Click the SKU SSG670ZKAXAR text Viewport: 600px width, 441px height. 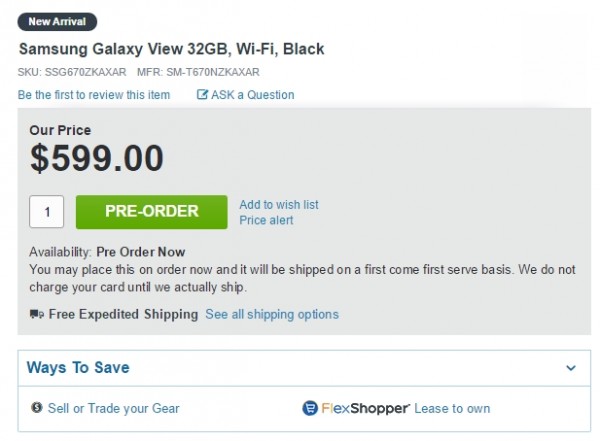[x=72, y=72]
